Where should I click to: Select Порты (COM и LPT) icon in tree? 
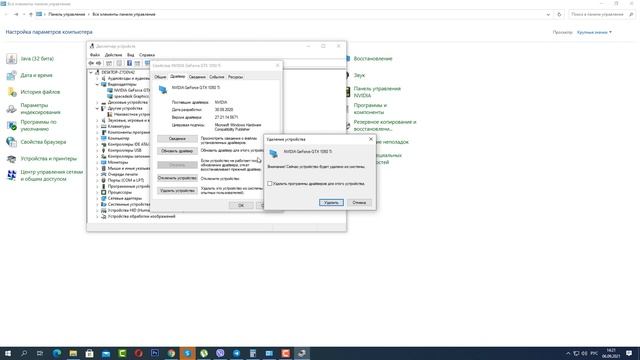coord(104,180)
